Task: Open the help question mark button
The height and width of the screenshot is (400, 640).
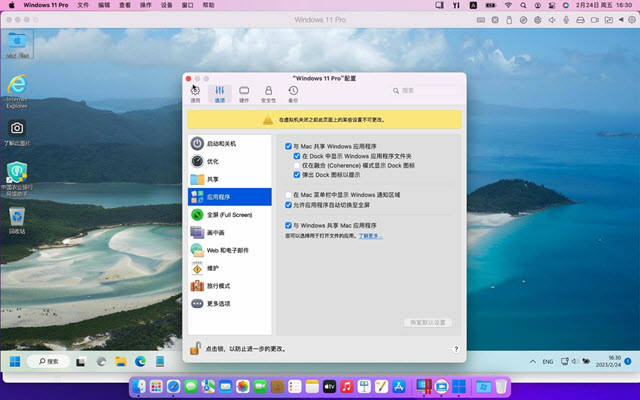Action: click(x=456, y=349)
